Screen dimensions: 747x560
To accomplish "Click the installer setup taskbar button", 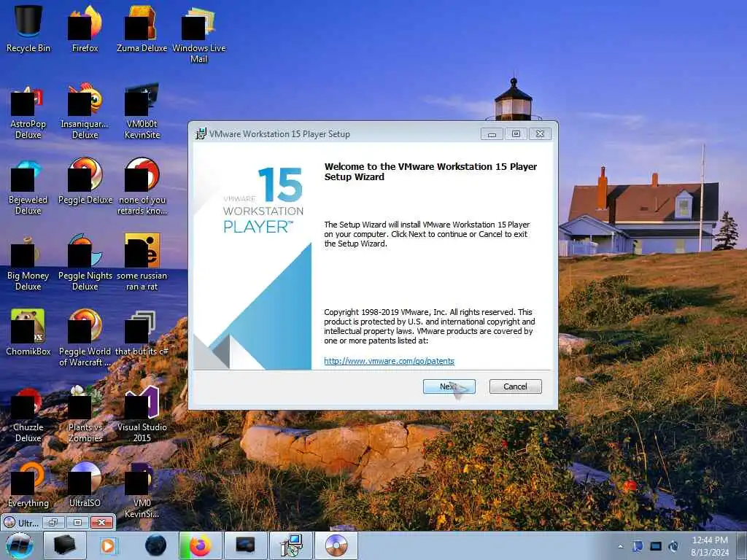I will coord(291,545).
